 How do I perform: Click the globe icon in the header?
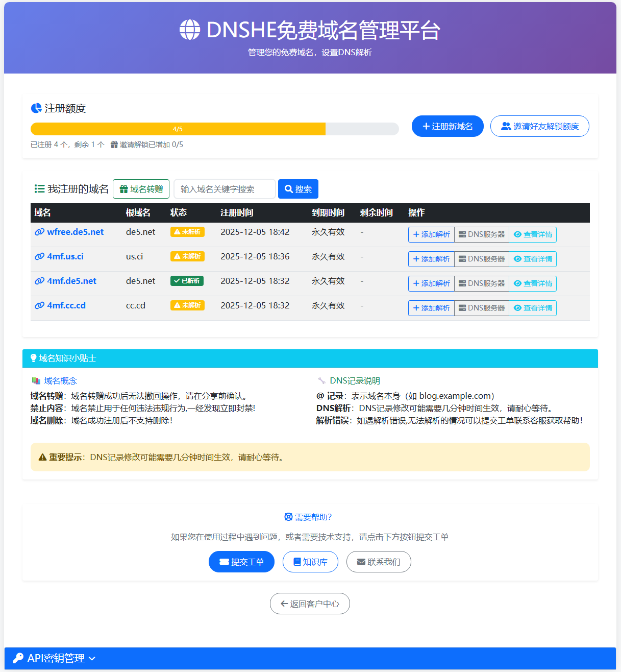point(190,30)
